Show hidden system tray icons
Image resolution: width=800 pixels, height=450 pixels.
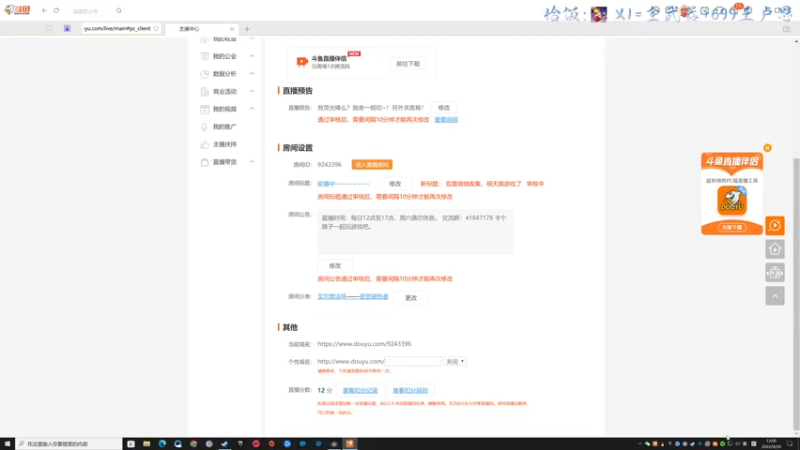click(x=640, y=444)
